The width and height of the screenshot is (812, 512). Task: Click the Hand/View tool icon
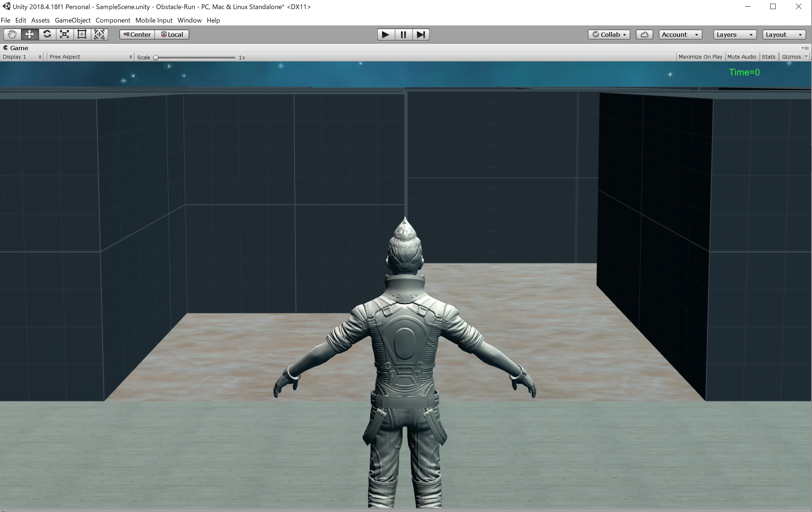(x=11, y=34)
